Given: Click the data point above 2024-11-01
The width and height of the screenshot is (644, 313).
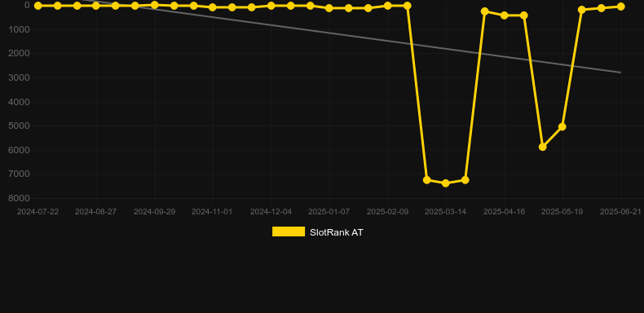Looking at the screenshot, I should [213, 7].
